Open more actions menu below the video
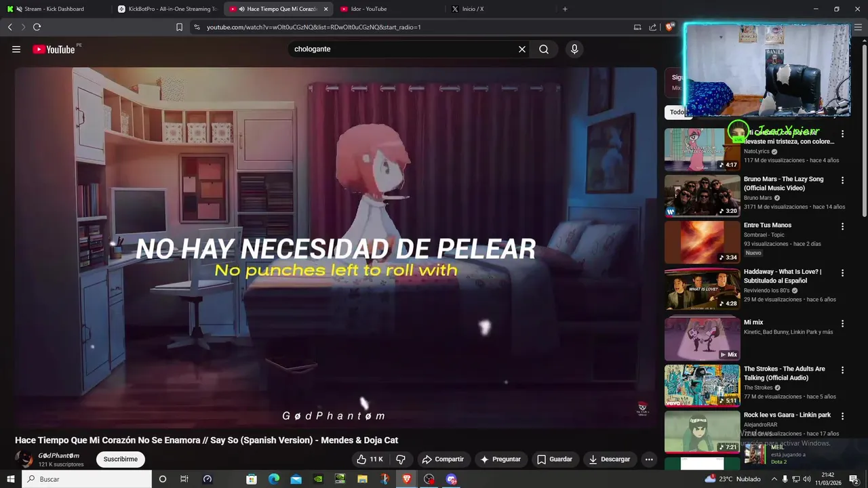The height and width of the screenshot is (488, 868). (x=649, y=459)
